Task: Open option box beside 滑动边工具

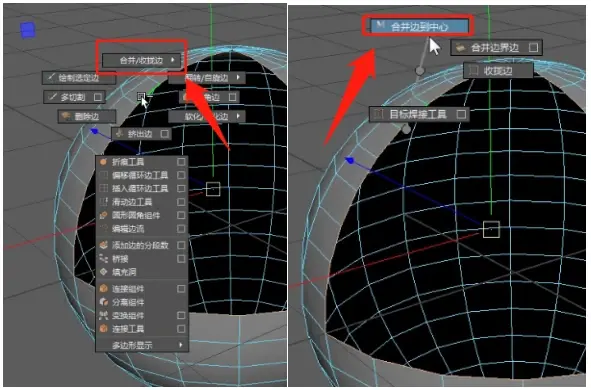Action: [181, 202]
